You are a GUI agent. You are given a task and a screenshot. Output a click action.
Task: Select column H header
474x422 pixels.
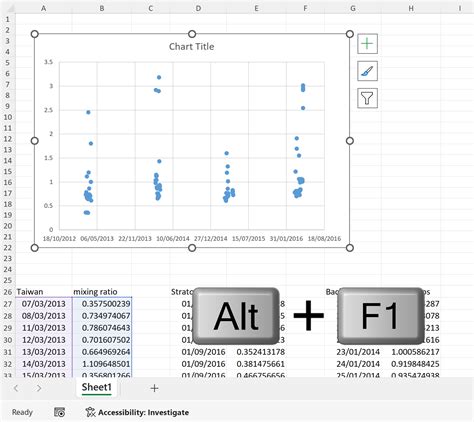tap(411, 9)
